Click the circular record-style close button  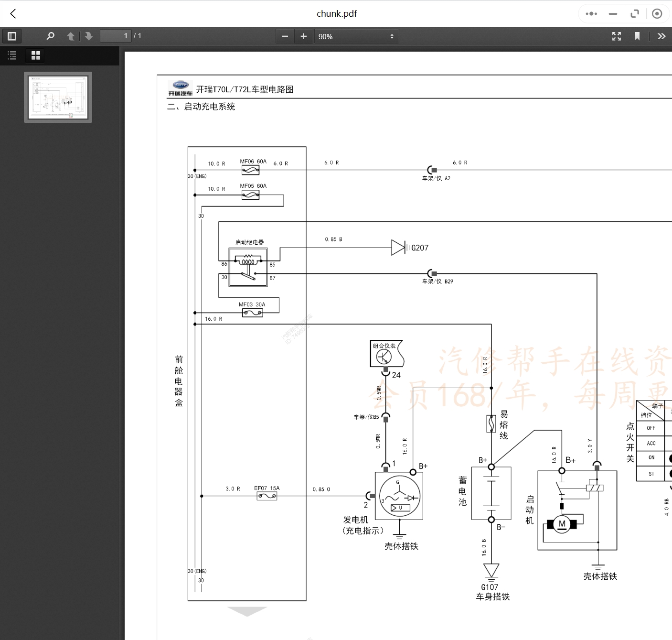pos(657,14)
